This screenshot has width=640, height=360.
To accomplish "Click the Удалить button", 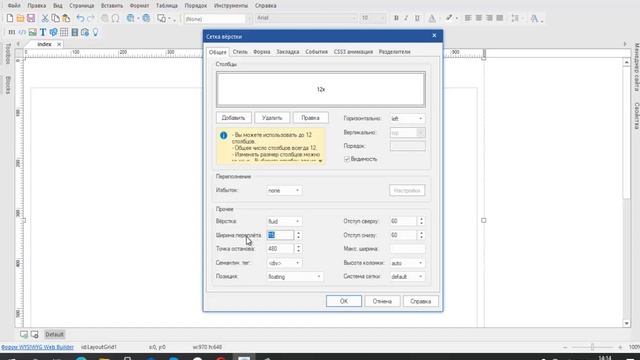I will [272, 118].
